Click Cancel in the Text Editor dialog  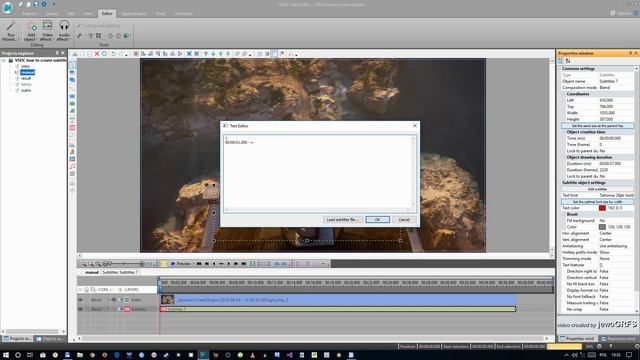pos(404,220)
